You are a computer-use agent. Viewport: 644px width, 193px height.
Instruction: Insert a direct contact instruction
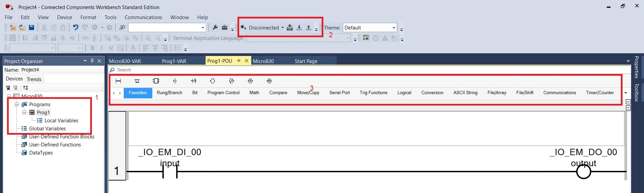click(175, 81)
